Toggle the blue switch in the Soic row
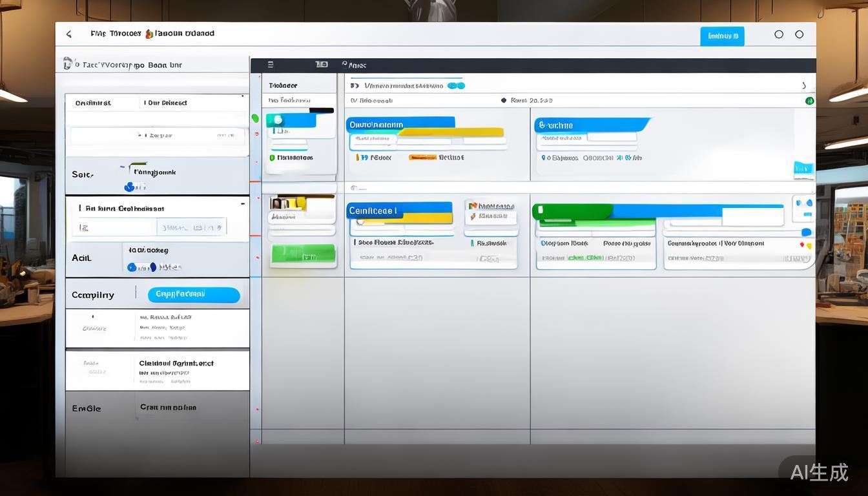Viewport: 868px width, 496px height. coord(130,187)
